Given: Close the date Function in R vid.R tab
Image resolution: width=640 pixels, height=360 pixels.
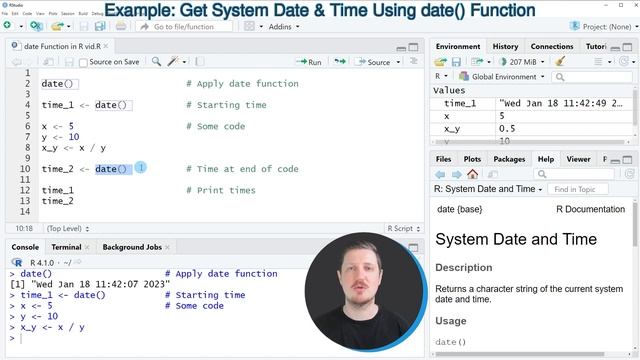Looking at the screenshot, I should pos(106,46).
